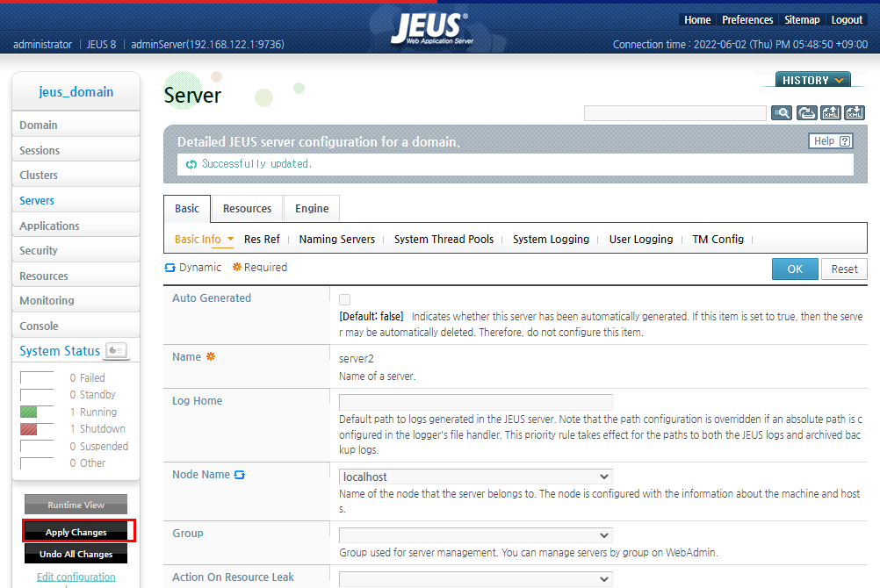Click the red Shutdown status bar
Viewport: 880px width, 588px height.
click(29, 429)
